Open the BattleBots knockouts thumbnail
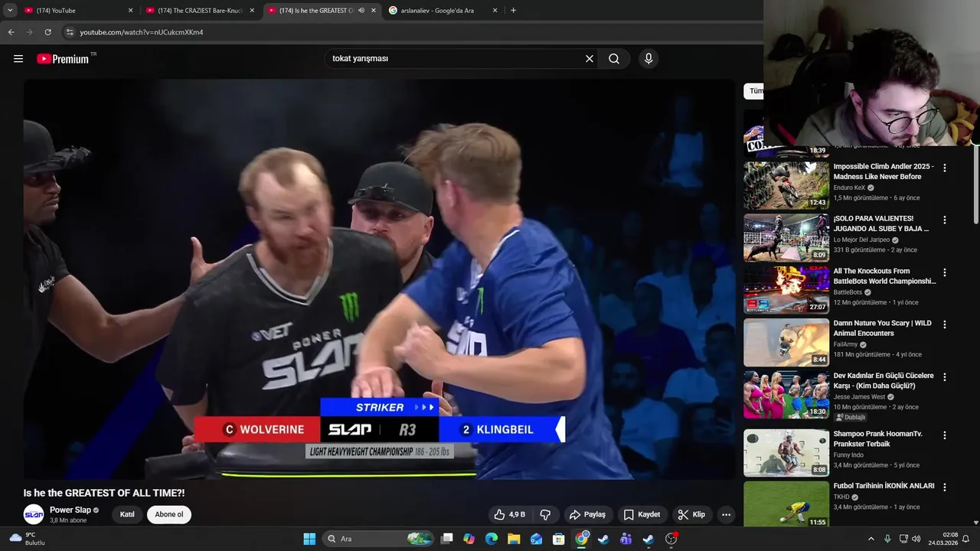980x551 pixels. (786, 290)
